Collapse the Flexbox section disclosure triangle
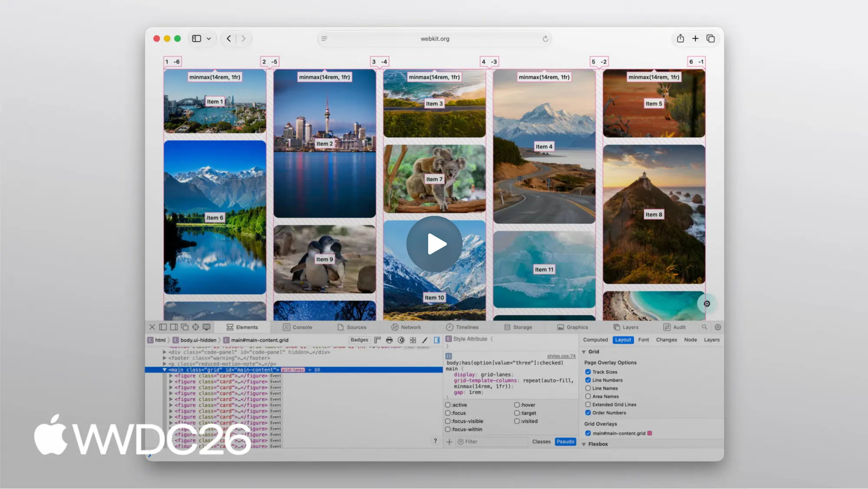The height and width of the screenshot is (489, 868). tap(584, 444)
